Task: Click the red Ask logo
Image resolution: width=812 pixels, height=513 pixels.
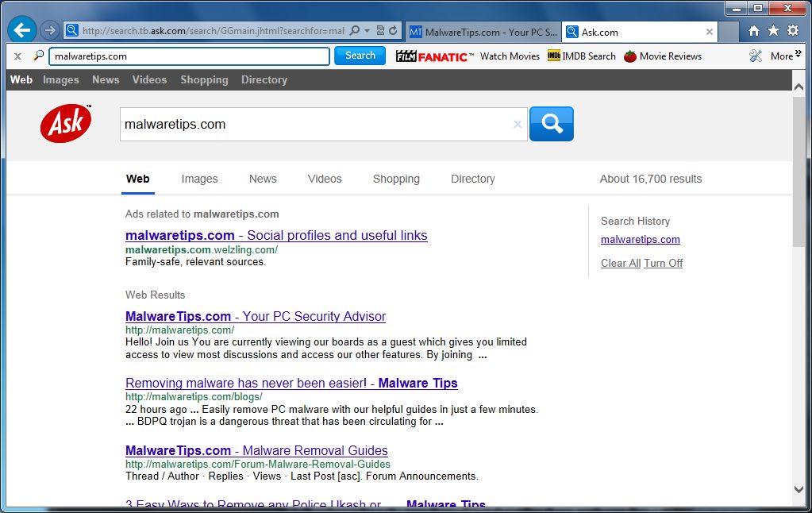Action: pos(66,123)
